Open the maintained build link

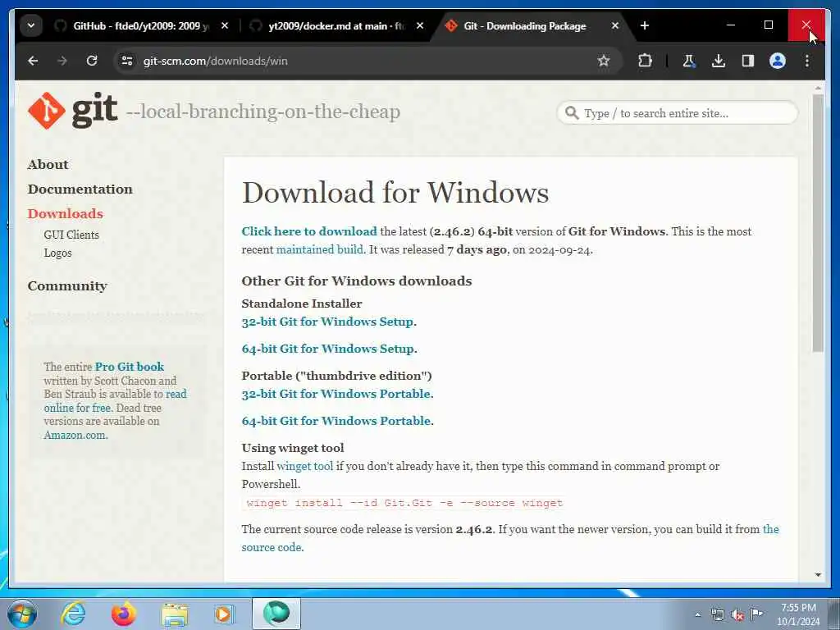320,249
